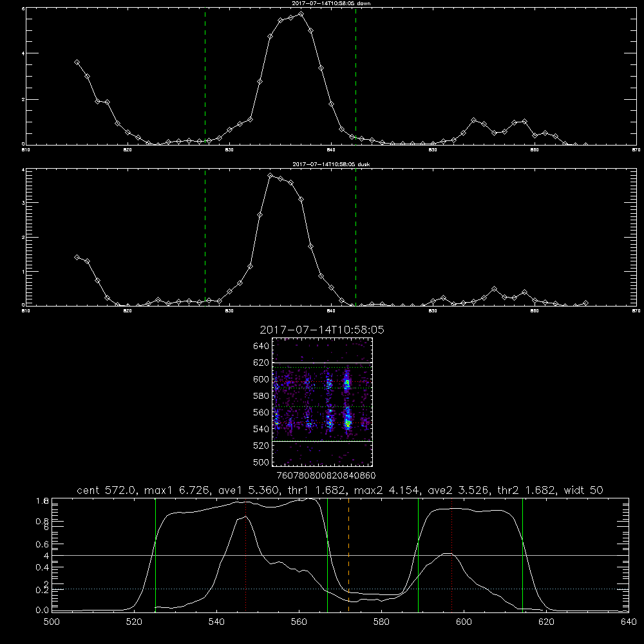Click the highest diamond data point in dawn plot
The image size is (644, 644).
tap(301, 14)
